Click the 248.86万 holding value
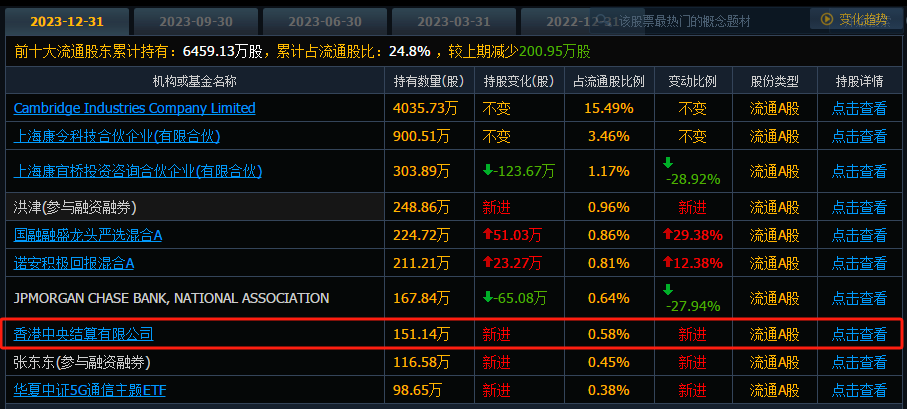This screenshot has width=907, height=409. tap(421, 207)
